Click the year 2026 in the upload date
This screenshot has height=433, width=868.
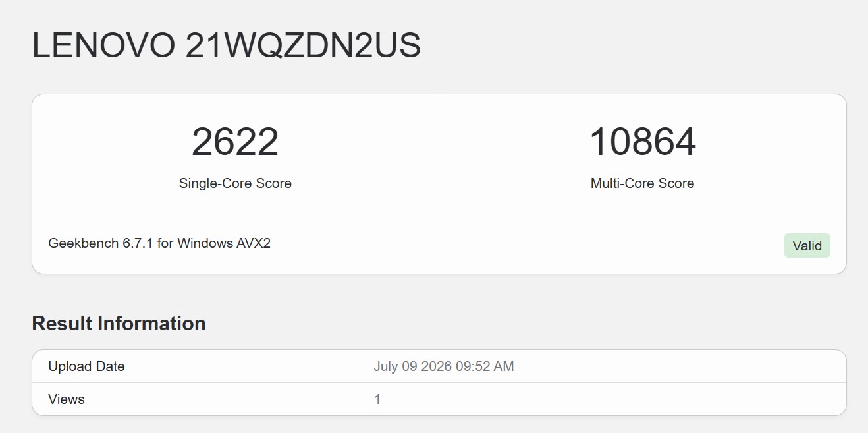(434, 366)
